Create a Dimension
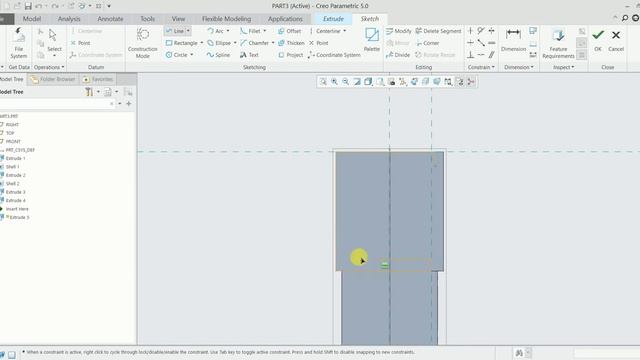This screenshot has height=360, width=640. [513, 40]
